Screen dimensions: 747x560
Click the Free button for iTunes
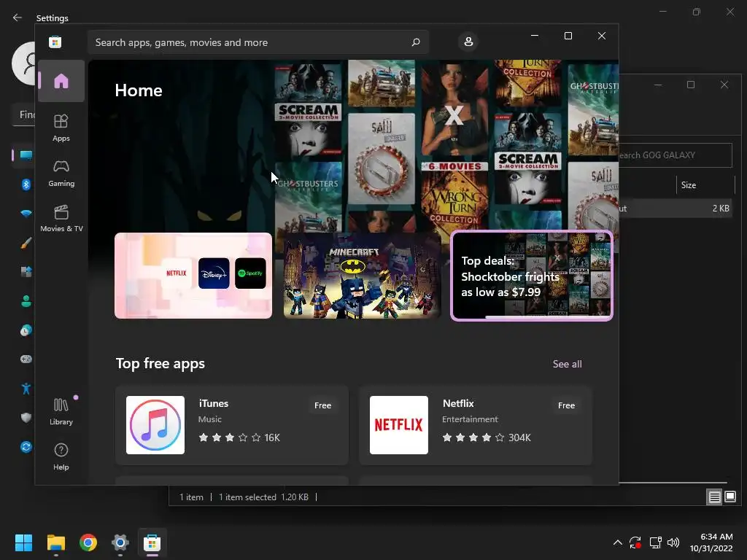tap(322, 405)
